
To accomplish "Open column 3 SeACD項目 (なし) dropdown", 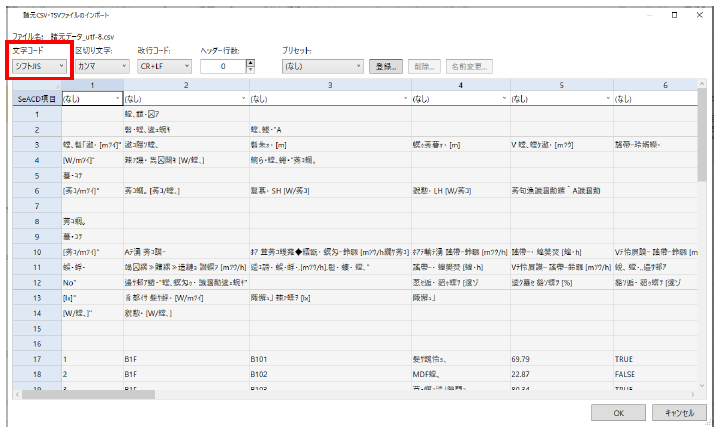I will 330,99.
